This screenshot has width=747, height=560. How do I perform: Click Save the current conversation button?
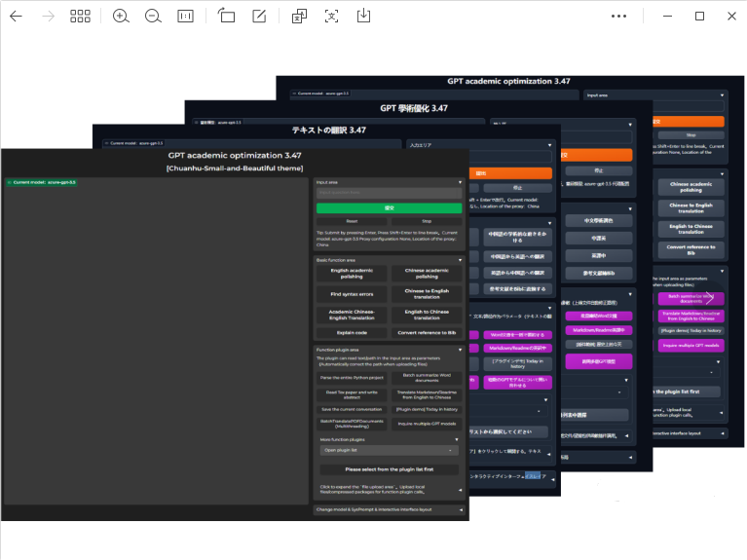pos(352,409)
